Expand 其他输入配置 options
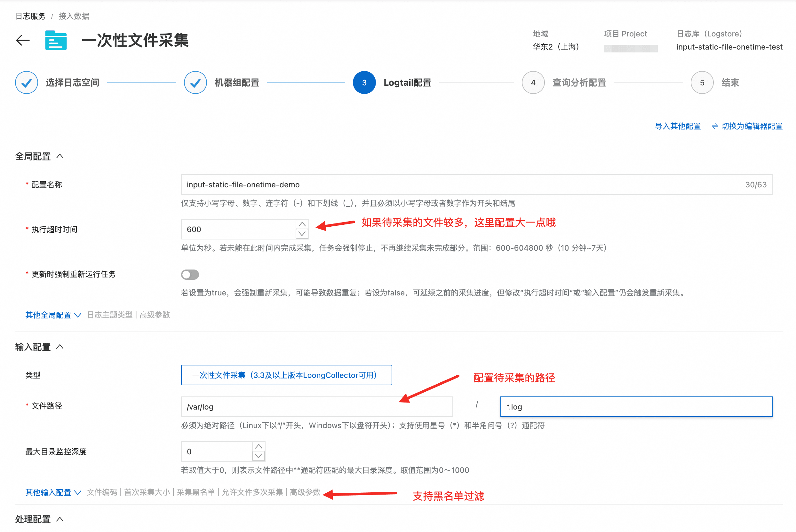The image size is (796, 532). point(53,492)
